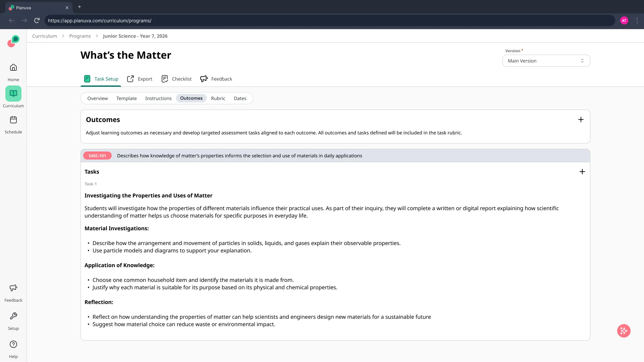Image resolution: width=644 pixels, height=362 pixels.
Task: Switch to the Checklist tab
Action: coord(176,79)
